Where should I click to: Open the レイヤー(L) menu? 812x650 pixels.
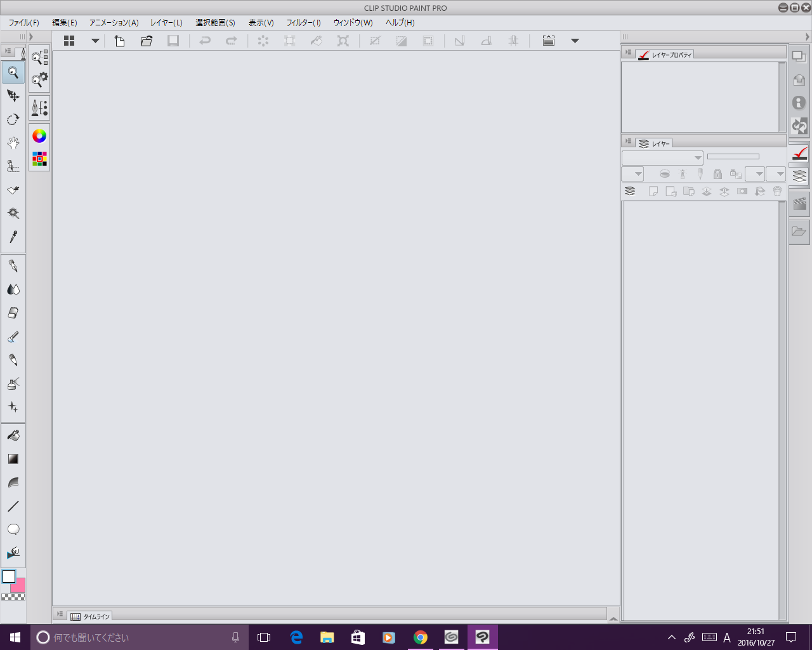(x=166, y=23)
